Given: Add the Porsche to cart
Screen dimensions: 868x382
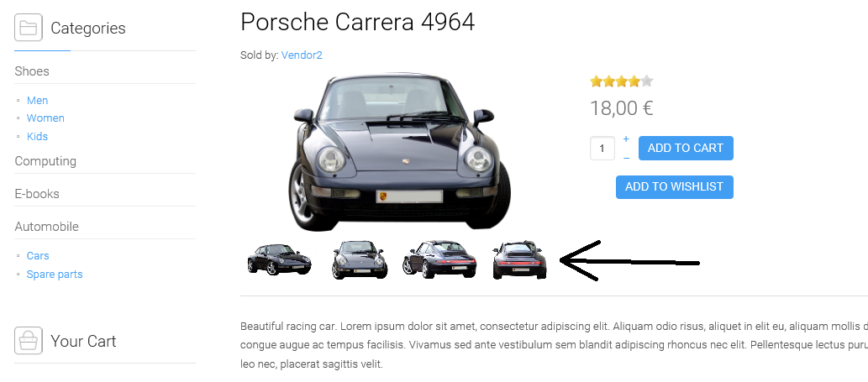Looking at the screenshot, I should [x=686, y=148].
